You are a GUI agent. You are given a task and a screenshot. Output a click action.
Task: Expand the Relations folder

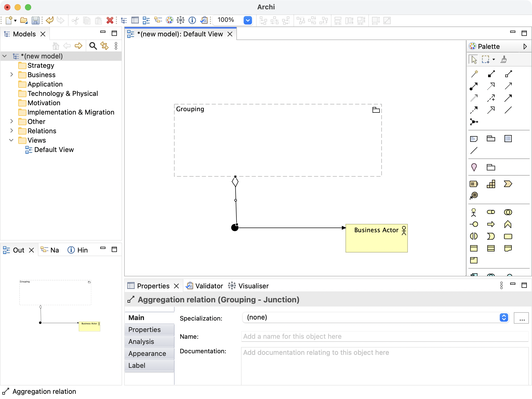[11, 131]
